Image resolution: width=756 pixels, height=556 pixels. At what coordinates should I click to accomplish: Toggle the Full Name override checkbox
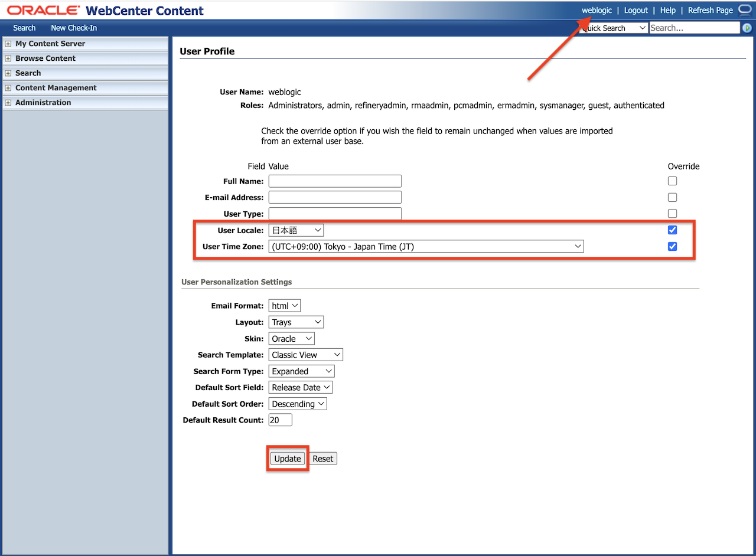pyautogui.click(x=672, y=181)
